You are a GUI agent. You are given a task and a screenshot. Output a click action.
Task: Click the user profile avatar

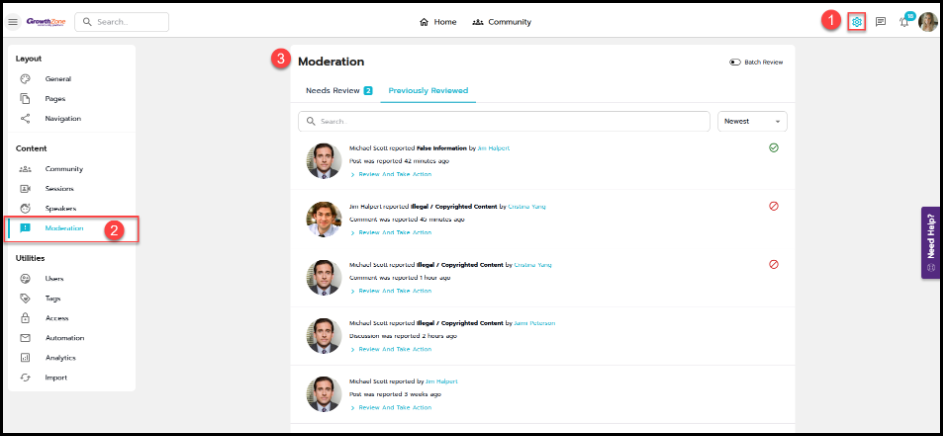pos(927,22)
